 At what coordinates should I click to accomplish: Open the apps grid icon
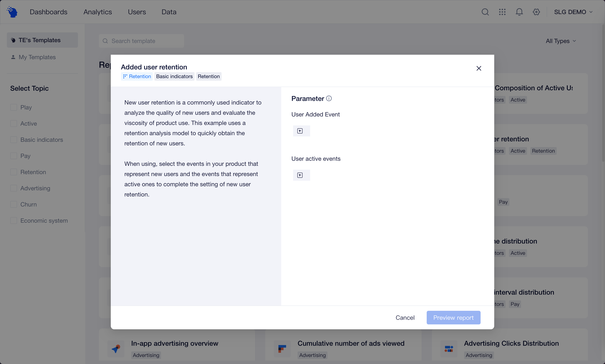[502, 12]
